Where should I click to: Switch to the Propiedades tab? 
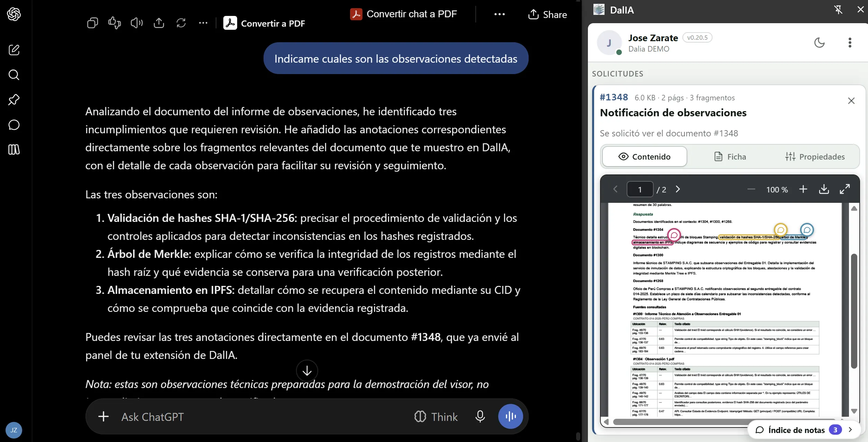click(x=815, y=157)
